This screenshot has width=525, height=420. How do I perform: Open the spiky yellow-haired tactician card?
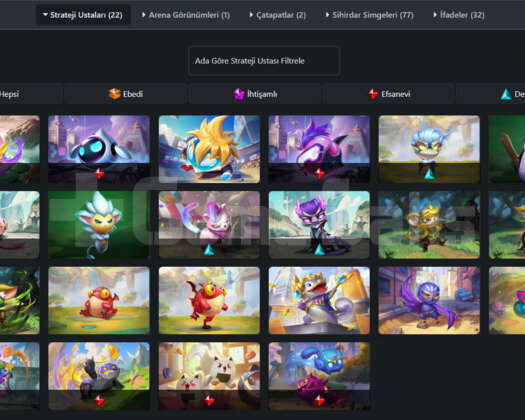[x=209, y=149]
